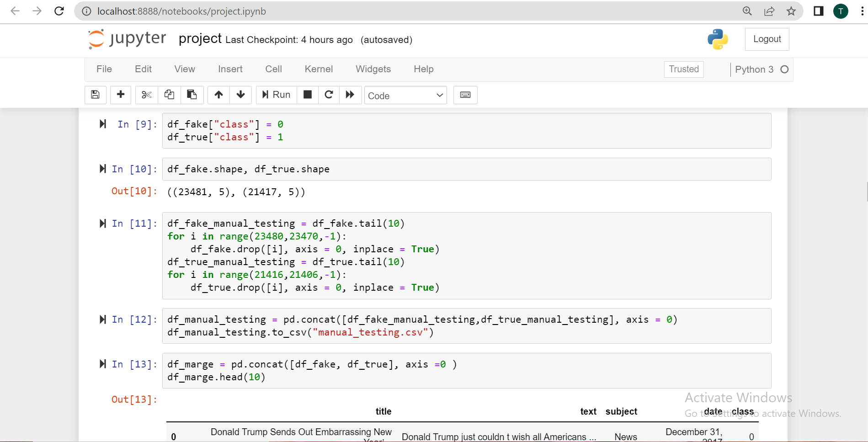Copy the selected cells
The width and height of the screenshot is (868, 442).
tap(169, 95)
